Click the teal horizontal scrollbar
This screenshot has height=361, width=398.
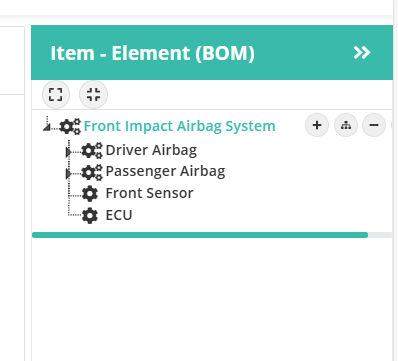(x=200, y=235)
